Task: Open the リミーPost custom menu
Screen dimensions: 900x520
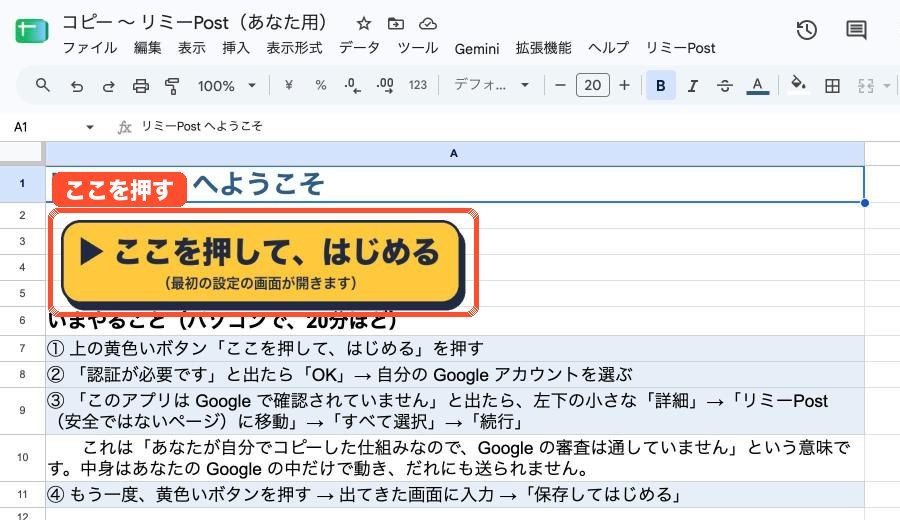Action: click(680, 48)
